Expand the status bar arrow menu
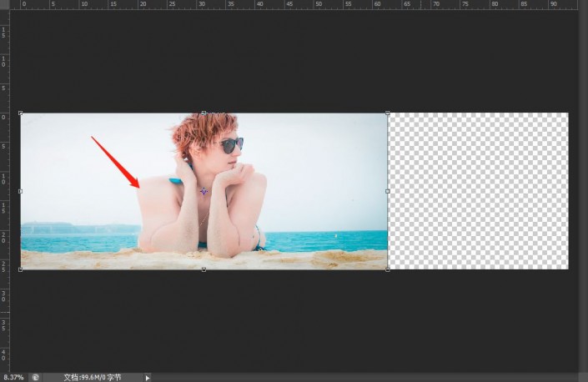This screenshot has width=588, height=382. tap(148, 378)
